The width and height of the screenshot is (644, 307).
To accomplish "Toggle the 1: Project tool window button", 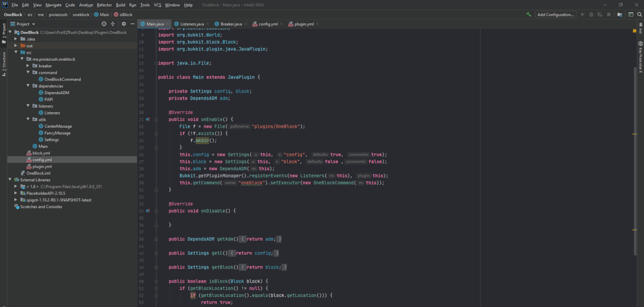I will click(3, 32).
